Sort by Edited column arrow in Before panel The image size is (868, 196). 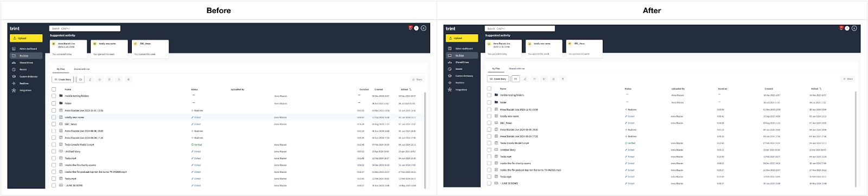(410, 89)
